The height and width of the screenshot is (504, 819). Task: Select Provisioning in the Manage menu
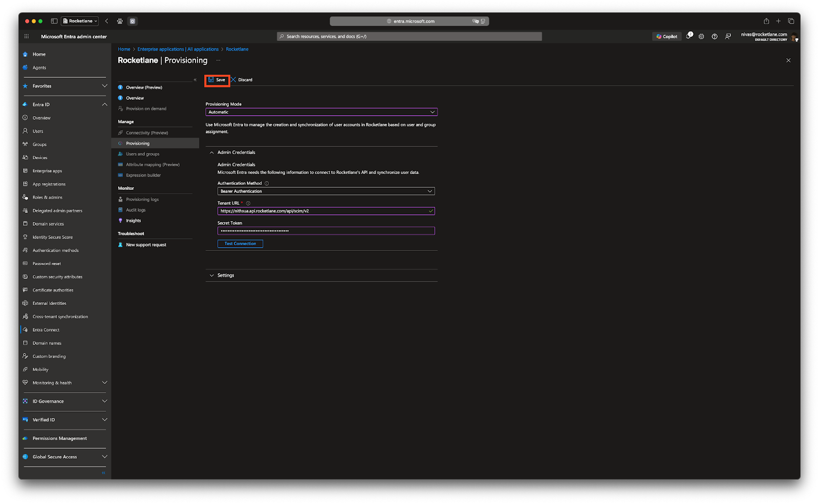[155, 143]
